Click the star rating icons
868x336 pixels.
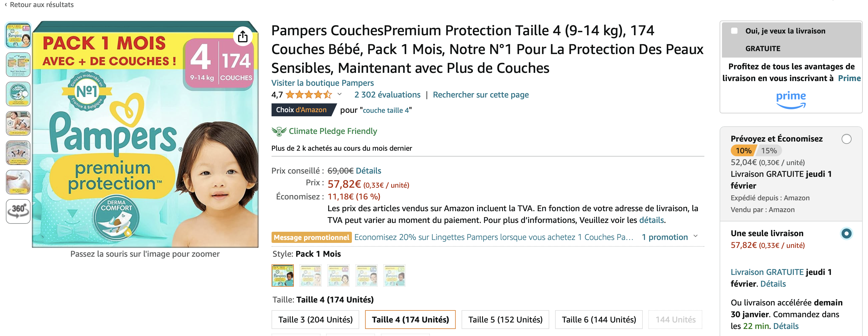(x=308, y=95)
